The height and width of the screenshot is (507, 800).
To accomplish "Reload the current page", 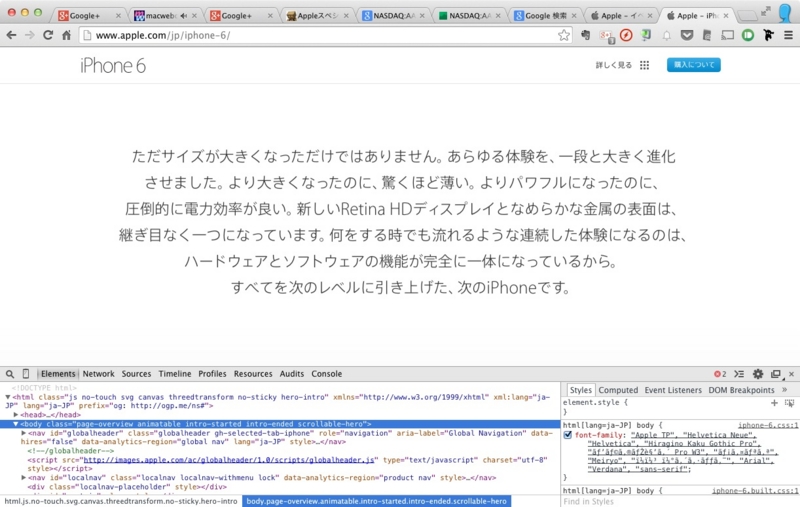I will click(48, 35).
